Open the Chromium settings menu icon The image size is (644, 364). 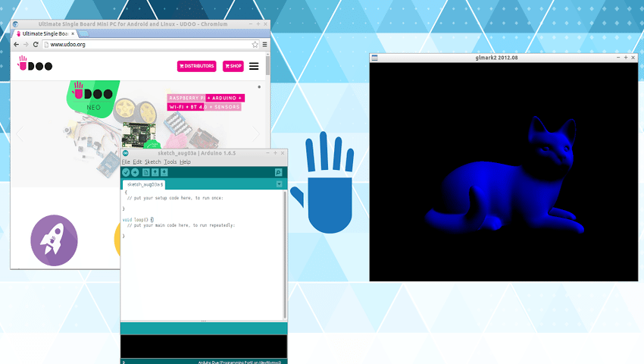pyautogui.click(x=265, y=45)
